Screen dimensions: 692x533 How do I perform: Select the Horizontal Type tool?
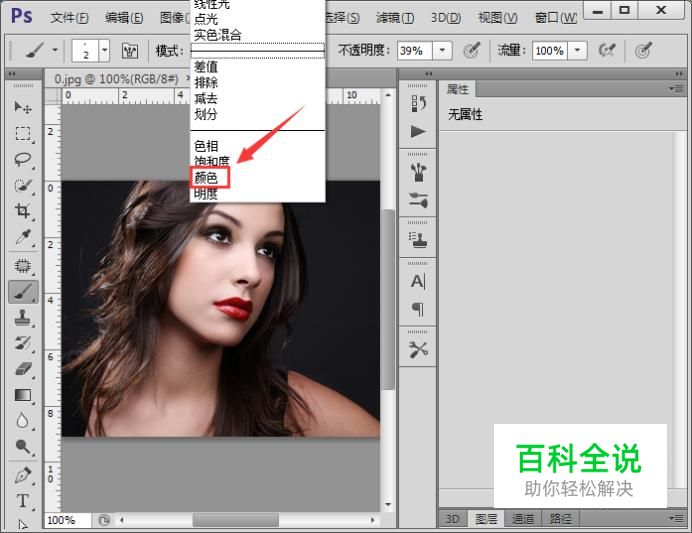tap(22, 500)
